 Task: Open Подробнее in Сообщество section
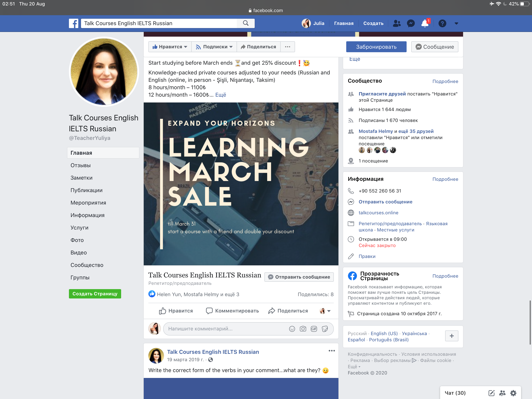[445, 81]
